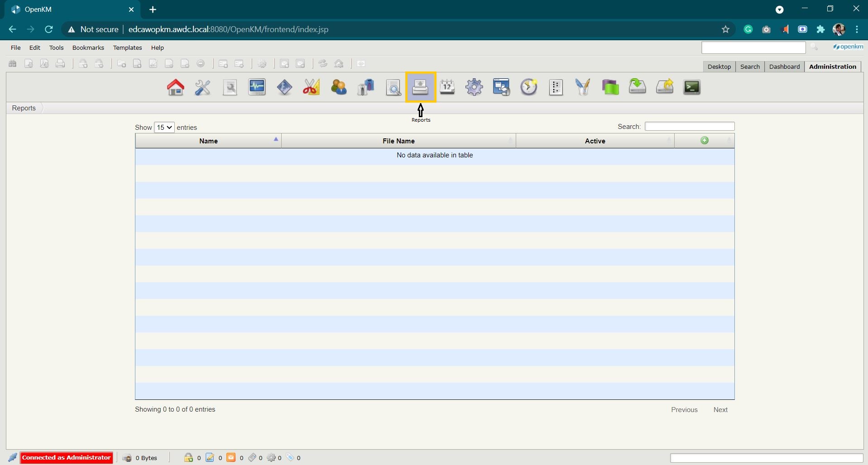Click the 'Showing 0 to 0 of 0 entries' text
This screenshot has width=868, height=465.
[175, 409]
